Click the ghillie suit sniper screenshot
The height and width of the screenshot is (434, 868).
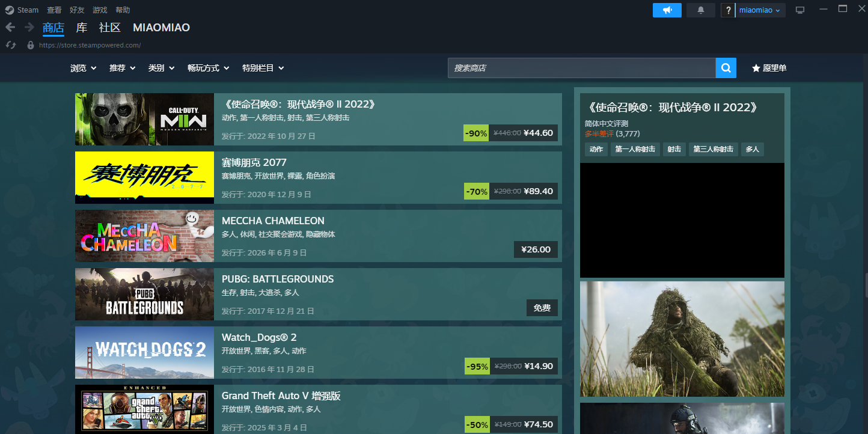[x=682, y=339]
